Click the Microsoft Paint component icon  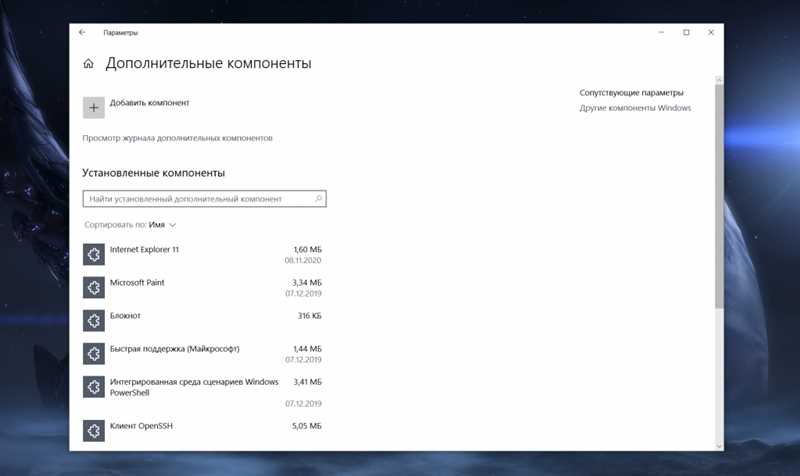tap(94, 287)
